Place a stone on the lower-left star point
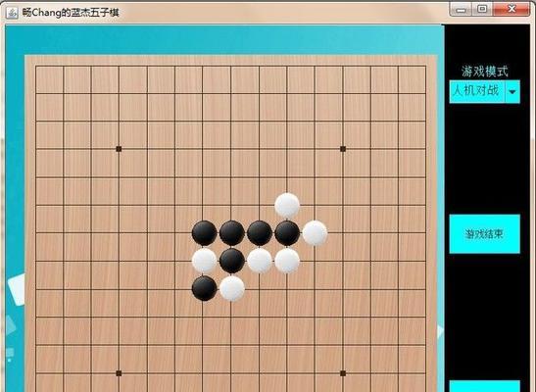 click(x=119, y=373)
